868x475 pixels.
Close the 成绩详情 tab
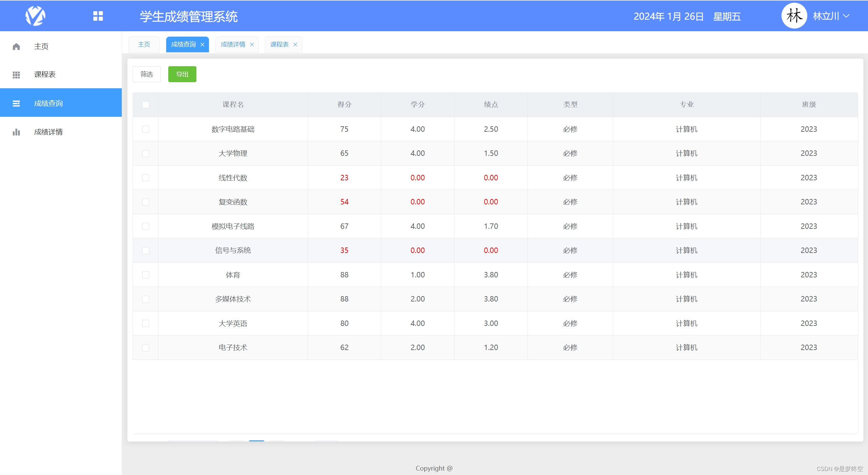pos(252,44)
